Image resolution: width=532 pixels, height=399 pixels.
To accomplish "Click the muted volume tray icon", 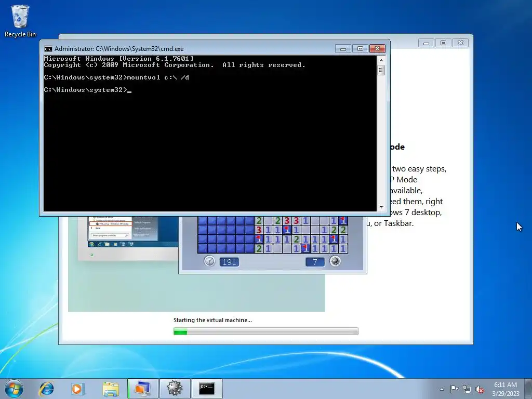I will tap(480, 389).
